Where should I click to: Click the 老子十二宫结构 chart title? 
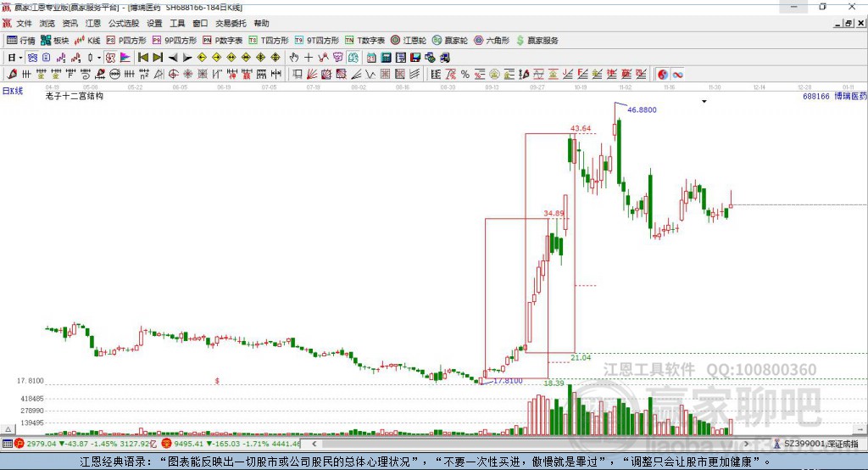click(x=75, y=96)
